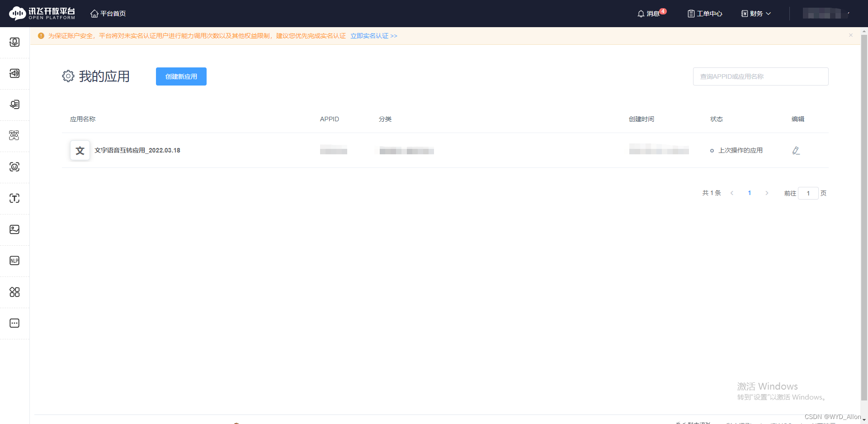
Task: Click the 共 1 条 total count text
Action: [x=712, y=193]
